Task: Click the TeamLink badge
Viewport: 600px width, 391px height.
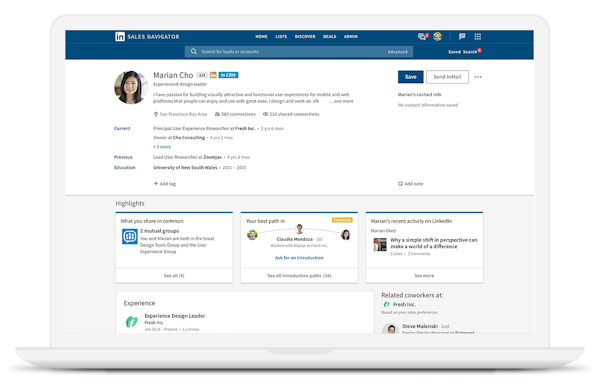Action: pos(342,220)
